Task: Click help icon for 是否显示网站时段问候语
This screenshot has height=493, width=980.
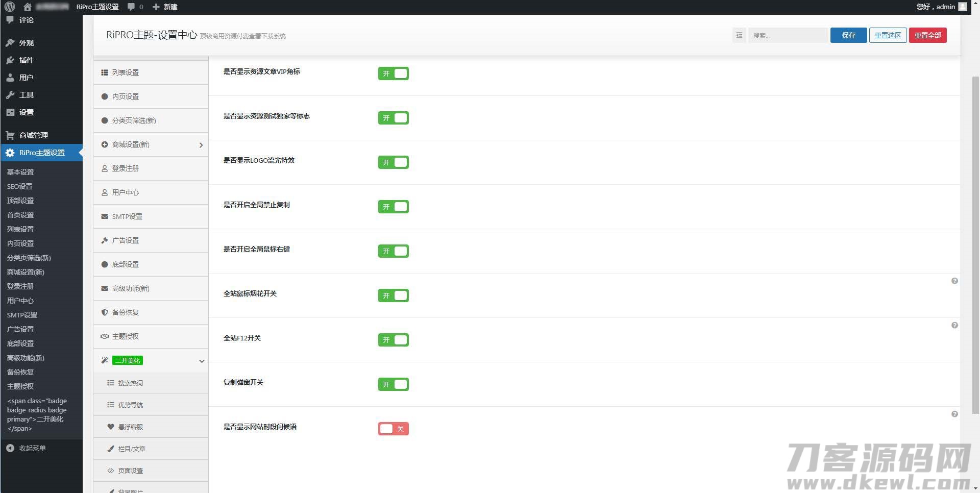Action: 954,414
